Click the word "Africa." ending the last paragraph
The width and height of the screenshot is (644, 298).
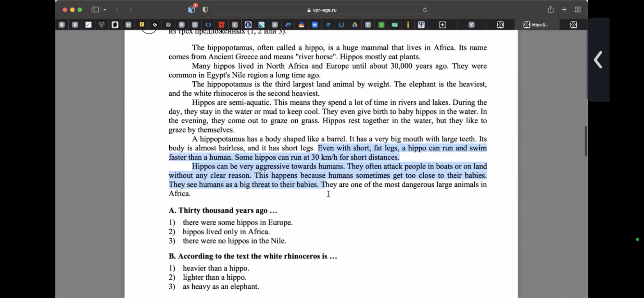click(x=179, y=194)
